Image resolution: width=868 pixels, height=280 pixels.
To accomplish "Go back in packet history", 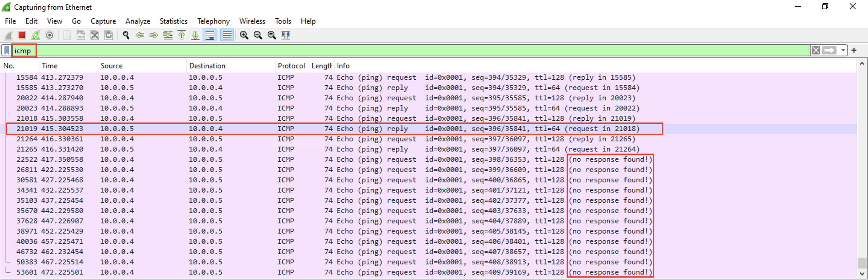I will [140, 35].
